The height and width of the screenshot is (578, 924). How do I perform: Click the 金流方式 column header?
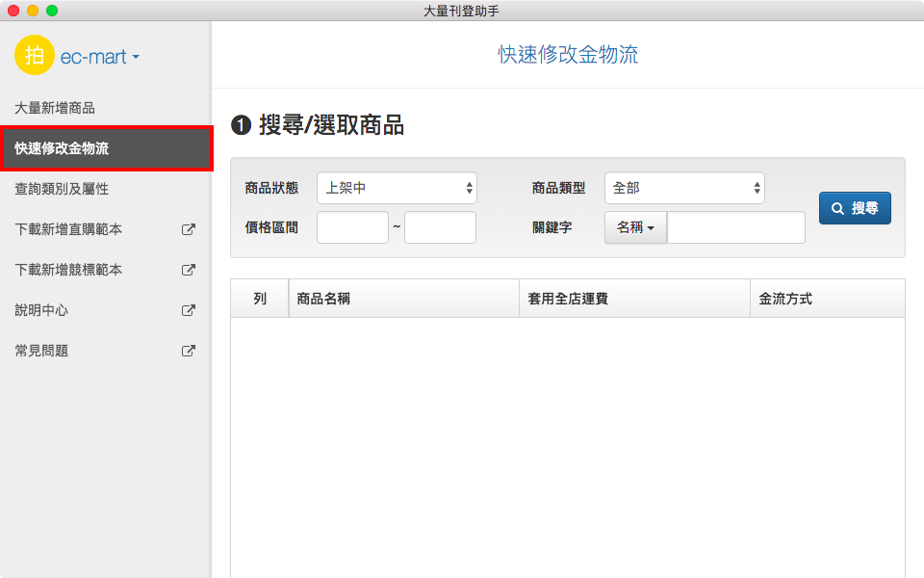pyautogui.click(x=785, y=299)
